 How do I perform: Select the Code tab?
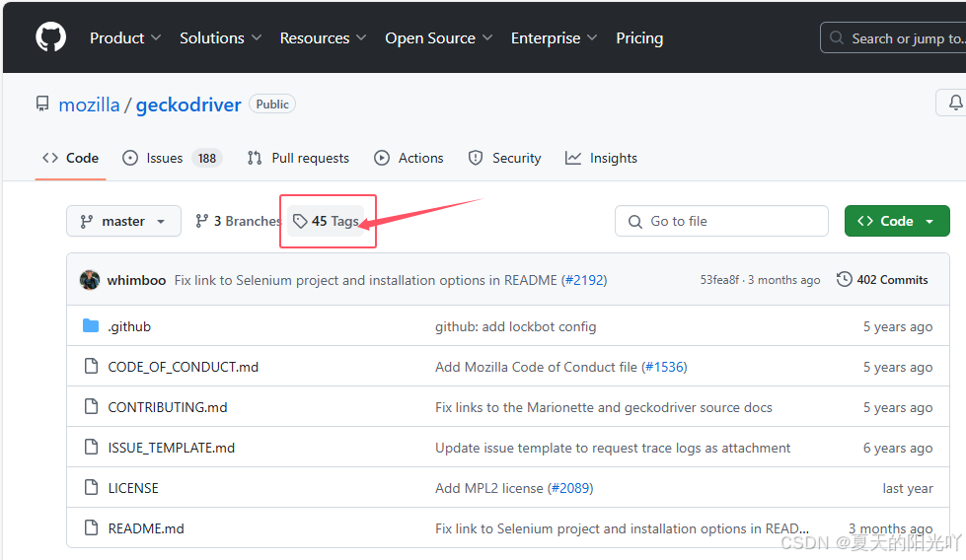click(x=70, y=158)
